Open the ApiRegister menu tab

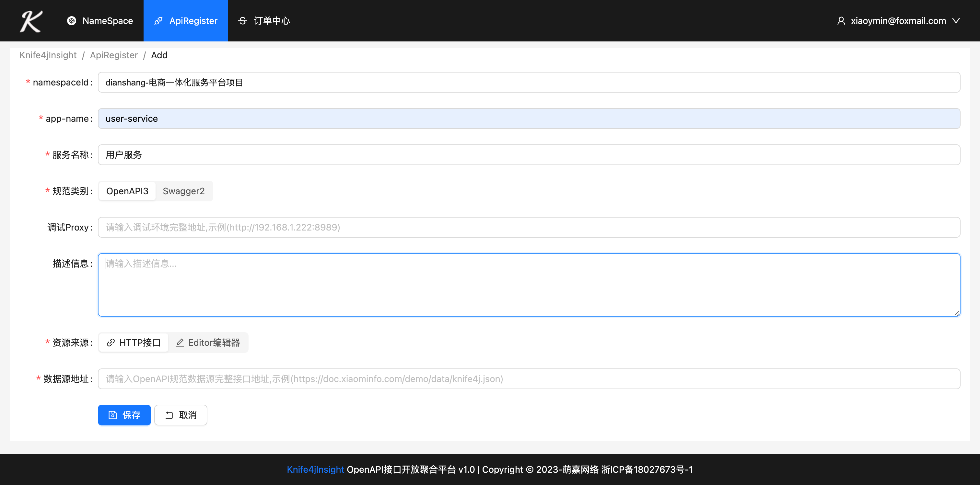pyautogui.click(x=186, y=20)
